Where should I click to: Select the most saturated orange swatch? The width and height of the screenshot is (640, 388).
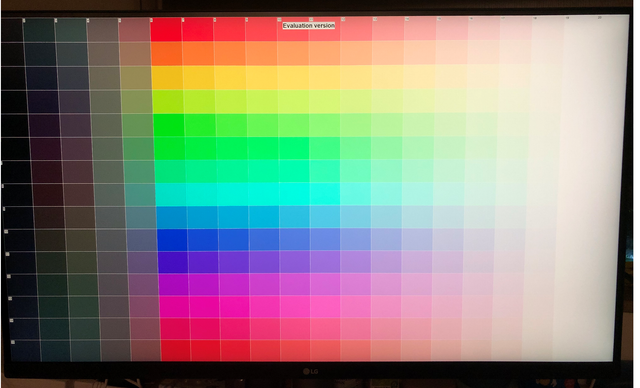coord(167,54)
